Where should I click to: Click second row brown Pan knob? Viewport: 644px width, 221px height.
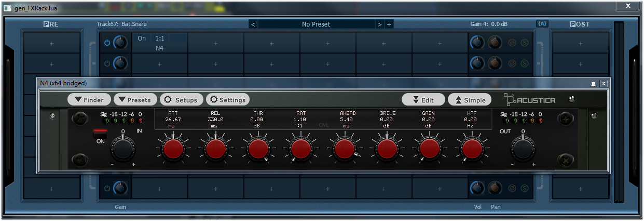click(495, 63)
